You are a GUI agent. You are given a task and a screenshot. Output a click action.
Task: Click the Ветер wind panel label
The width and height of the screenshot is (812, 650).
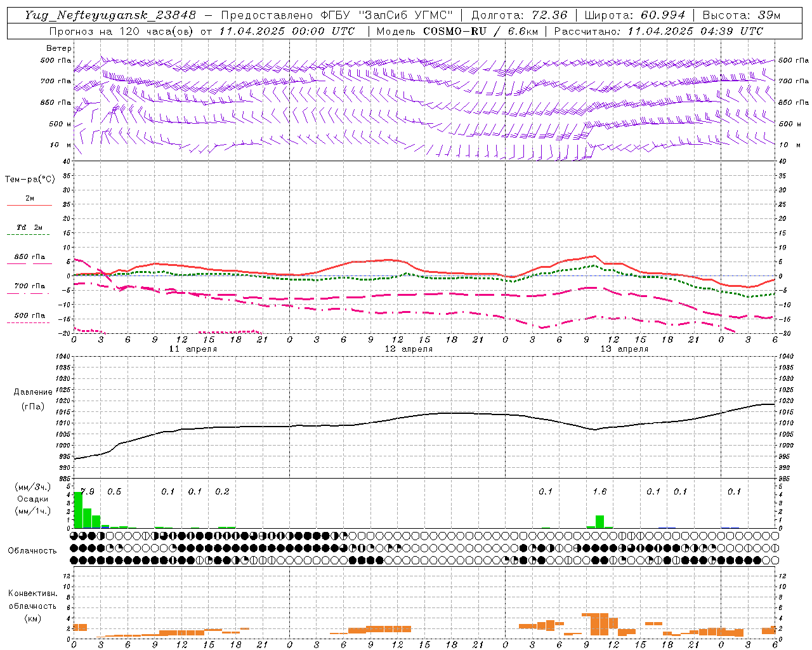coord(59,48)
